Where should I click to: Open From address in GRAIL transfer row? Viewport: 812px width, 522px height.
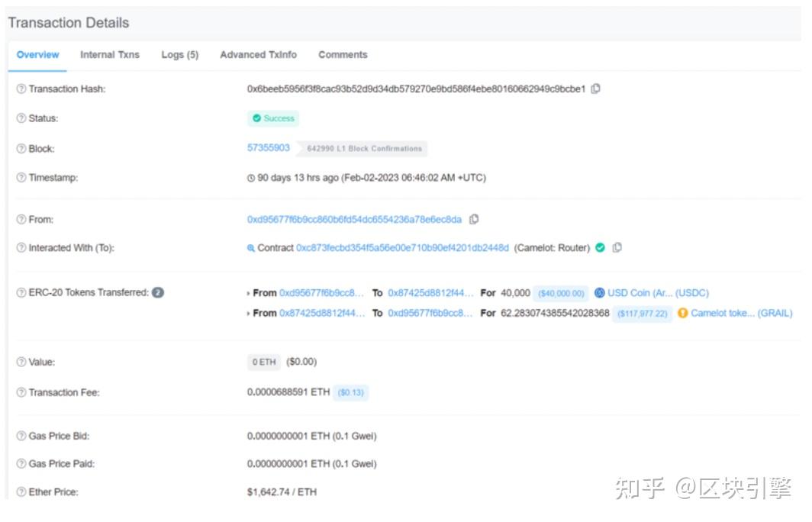[x=322, y=314]
